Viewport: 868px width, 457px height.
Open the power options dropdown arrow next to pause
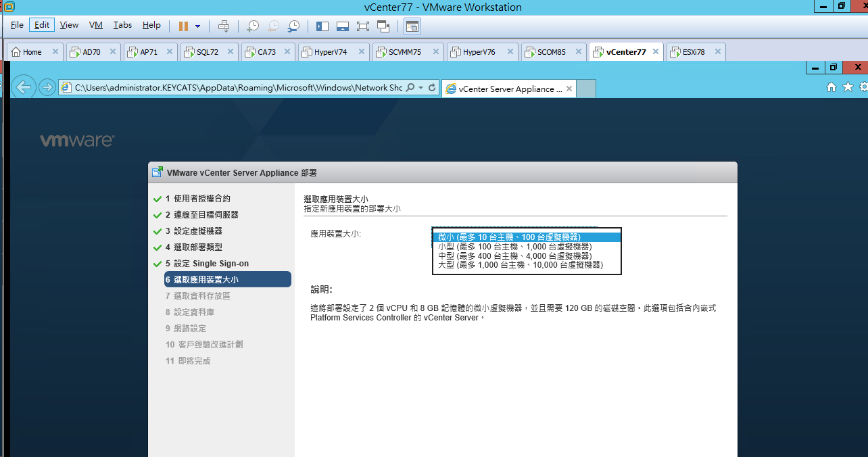coord(197,26)
